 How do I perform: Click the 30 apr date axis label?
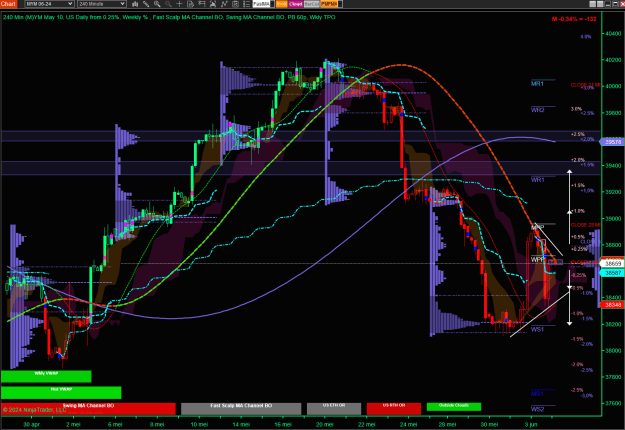click(31, 424)
